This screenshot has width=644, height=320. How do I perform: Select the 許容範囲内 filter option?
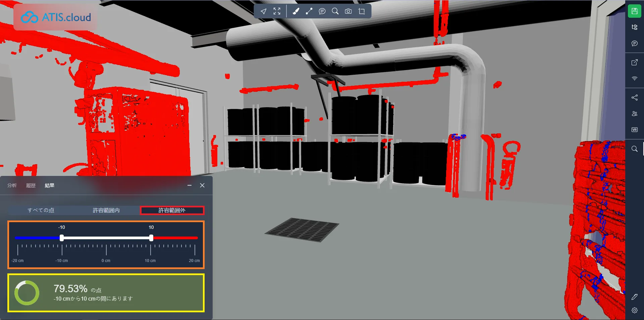tap(106, 210)
